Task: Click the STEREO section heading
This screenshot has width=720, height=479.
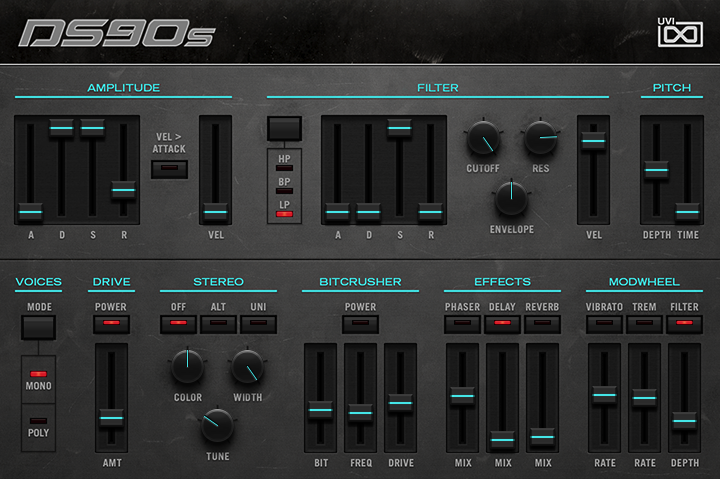Action: click(x=218, y=282)
